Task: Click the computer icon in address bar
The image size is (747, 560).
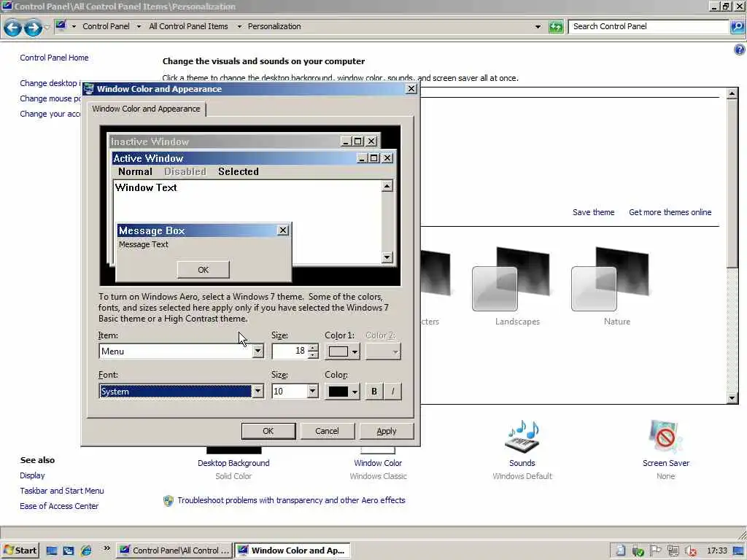Action: (x=61, y=26)
